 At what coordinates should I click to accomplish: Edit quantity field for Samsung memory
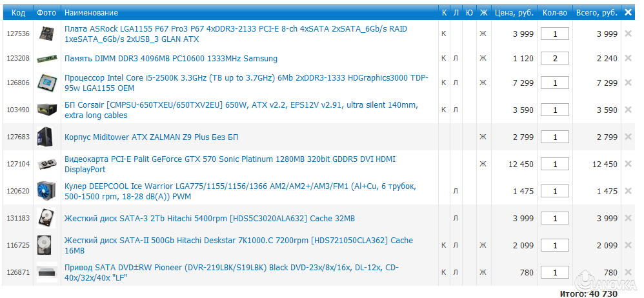555,58
